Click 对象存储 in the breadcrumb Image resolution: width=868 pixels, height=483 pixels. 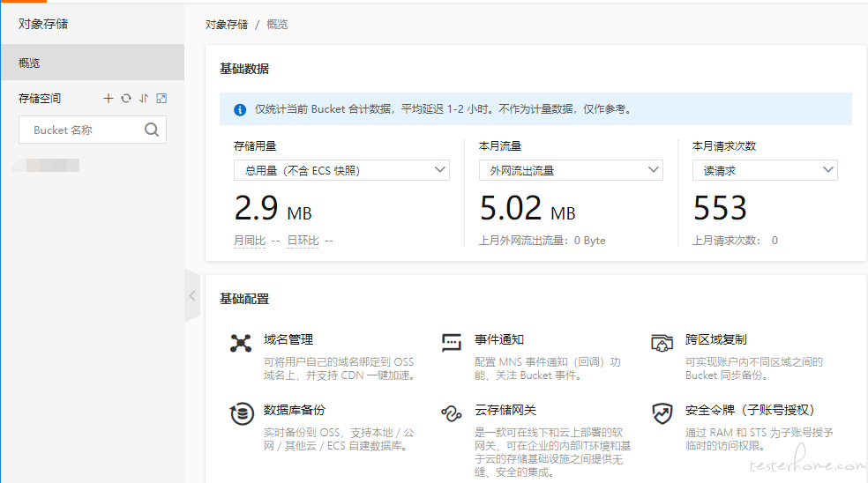[x=227, y=25]
